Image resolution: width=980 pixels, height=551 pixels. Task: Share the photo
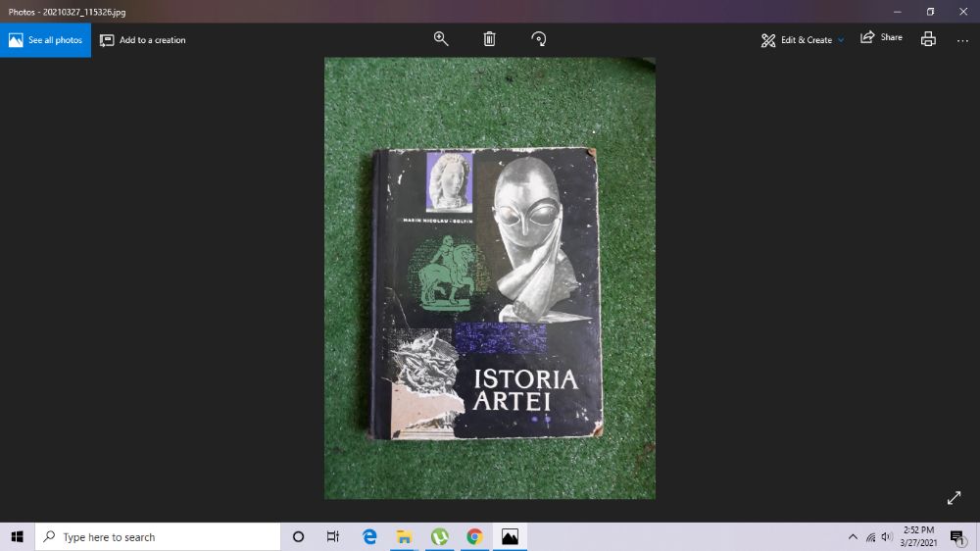[881, 37]
